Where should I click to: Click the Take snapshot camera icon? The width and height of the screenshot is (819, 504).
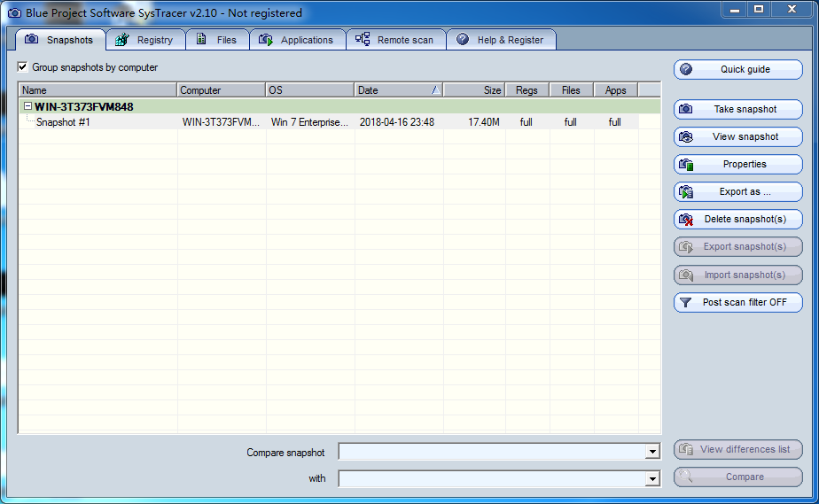click(x=686, y=109)
